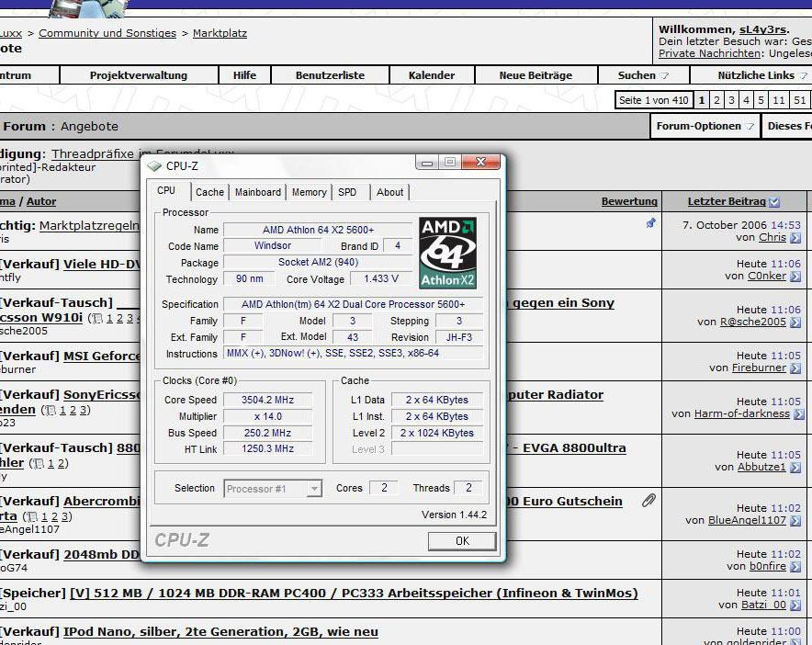Open the Hilfe menu item
The width and height of the screenshot is (812, 645).
(x=244, y=75)
